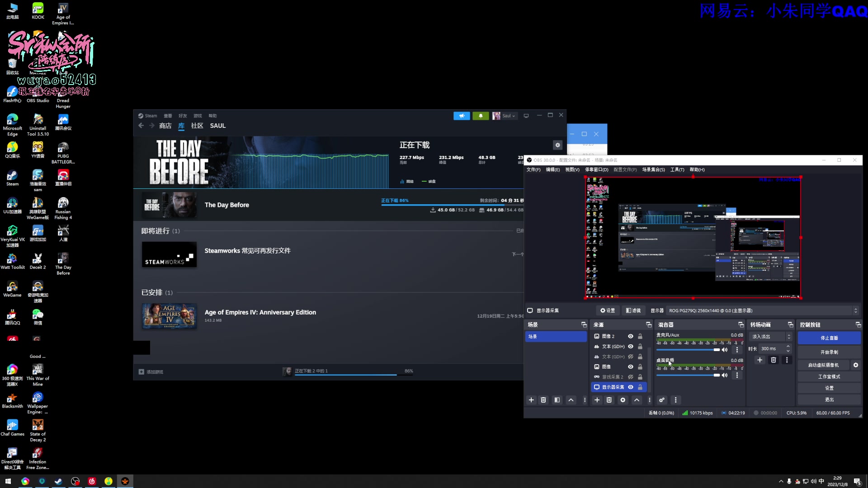Switch to Steam 社区 tab
Image resolution: width=868 pixels, height=488 pixels.
click(x=197, y=126)
